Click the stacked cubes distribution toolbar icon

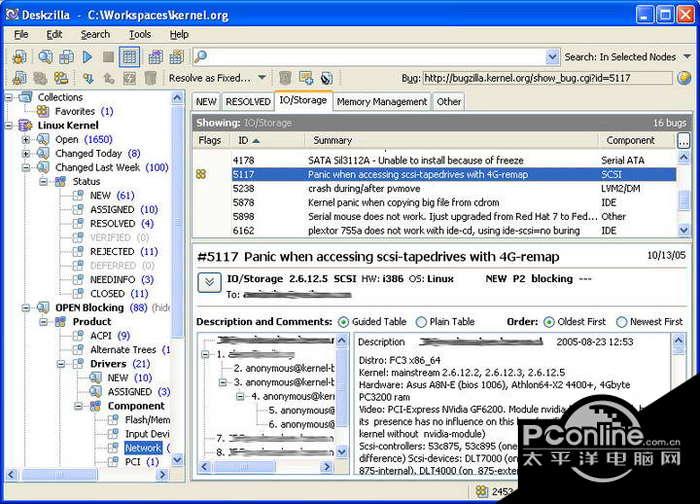point(67,57)
